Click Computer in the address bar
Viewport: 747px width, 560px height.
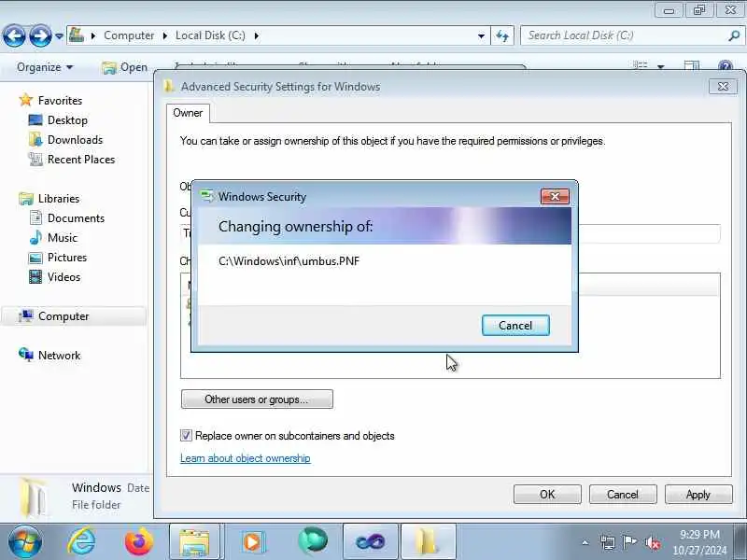tap(129, 35)
